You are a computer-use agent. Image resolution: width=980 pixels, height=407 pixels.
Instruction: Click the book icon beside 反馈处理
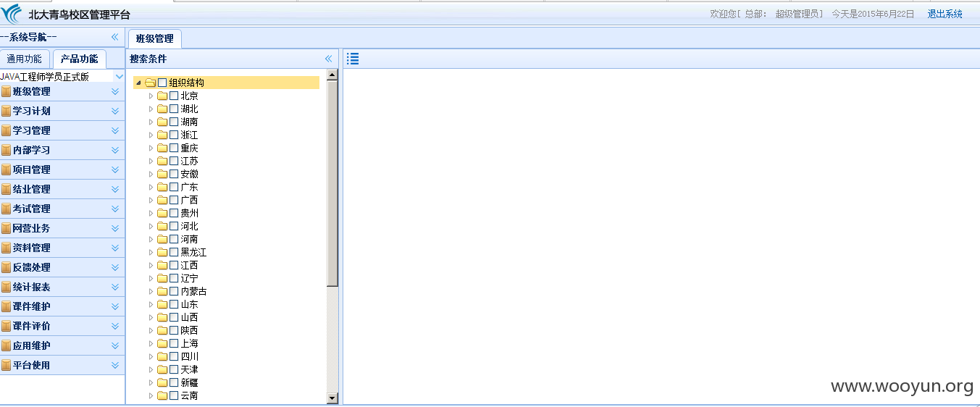[x=7, y=267]
